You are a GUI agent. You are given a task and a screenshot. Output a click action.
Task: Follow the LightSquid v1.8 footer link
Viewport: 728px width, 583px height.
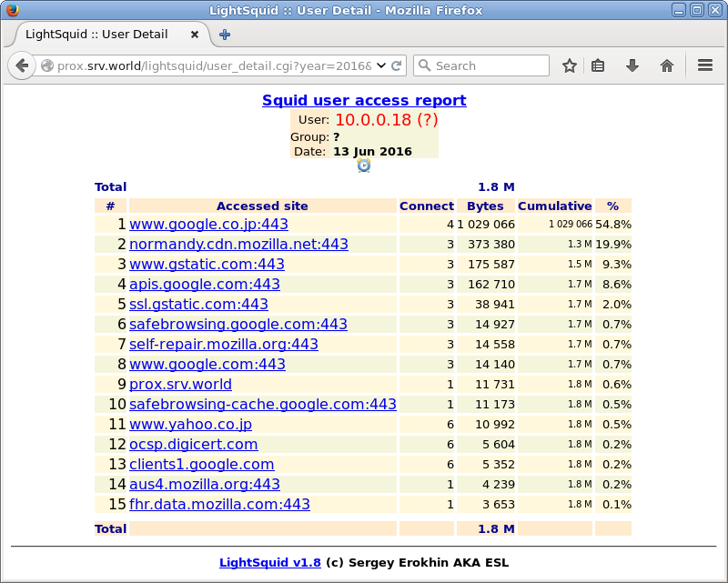tap(269, 563)
